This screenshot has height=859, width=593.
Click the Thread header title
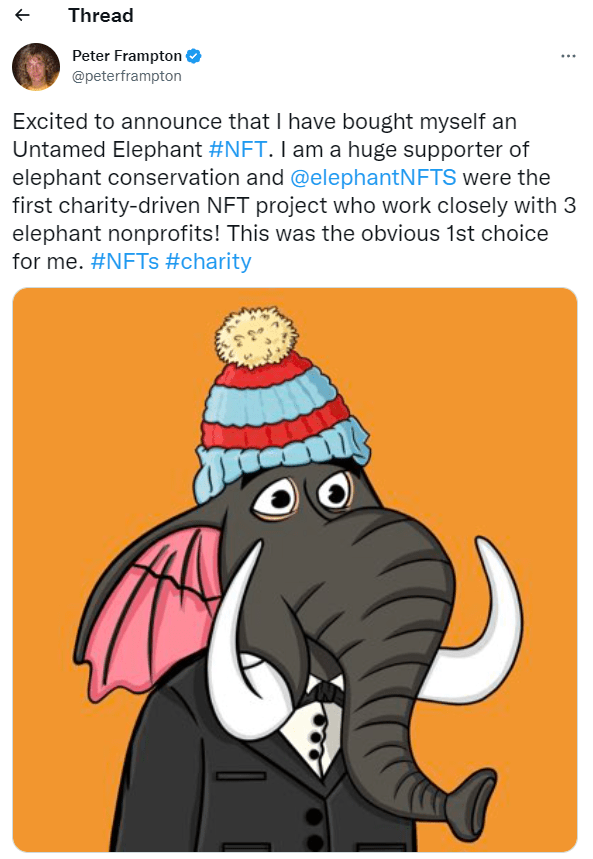(101, 15)
